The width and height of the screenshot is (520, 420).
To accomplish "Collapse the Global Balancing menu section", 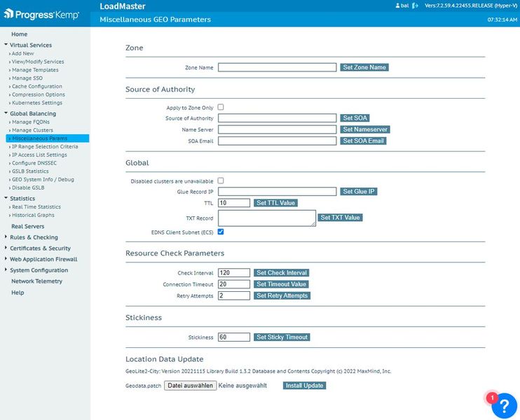I will point(32,113).
